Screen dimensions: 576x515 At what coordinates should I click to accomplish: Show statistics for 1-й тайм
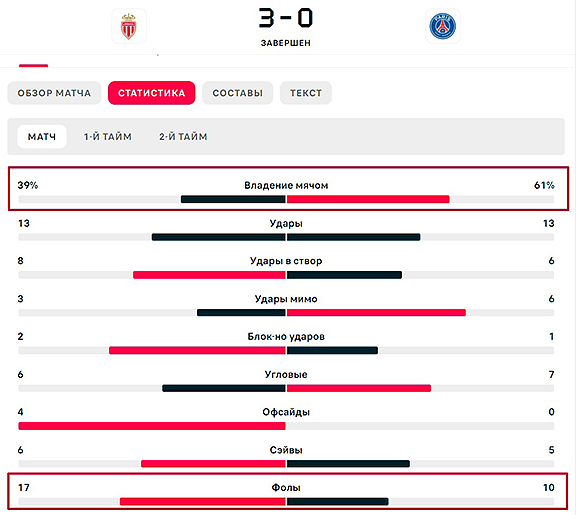(x=108, y=137)
